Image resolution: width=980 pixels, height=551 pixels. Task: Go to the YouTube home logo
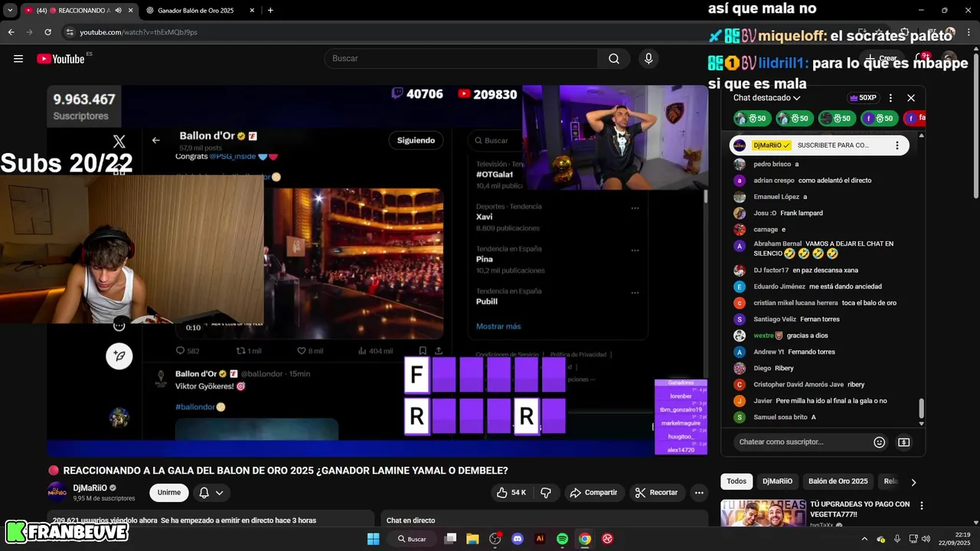(60, 59)
